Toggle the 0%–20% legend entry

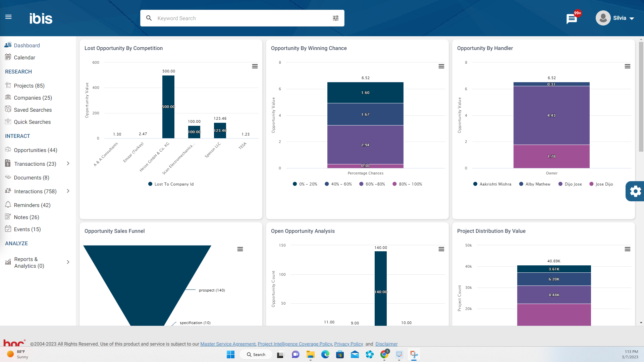click(305, 184)
